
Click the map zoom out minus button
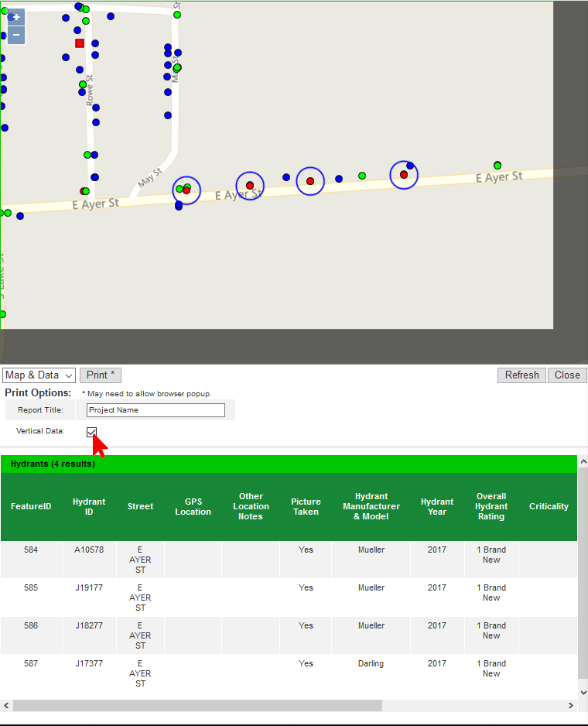[x=16, y=35]
